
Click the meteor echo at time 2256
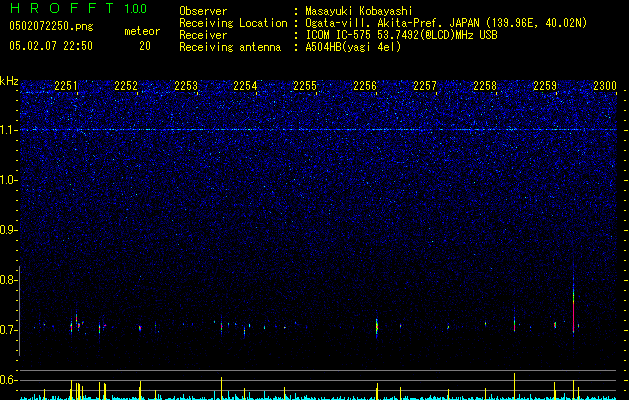coord(377,327)
